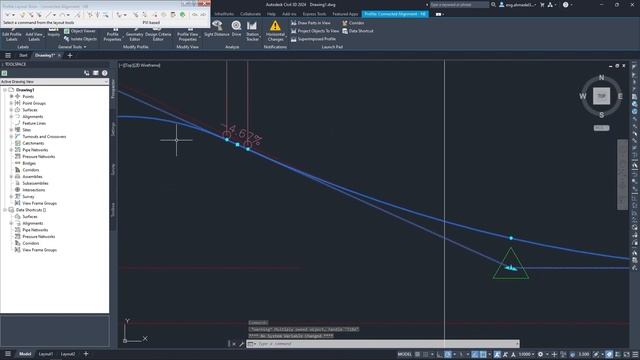Select Bridges tree item
The image size is (640, 360).
pyautogui.click(x=29, y=163)
